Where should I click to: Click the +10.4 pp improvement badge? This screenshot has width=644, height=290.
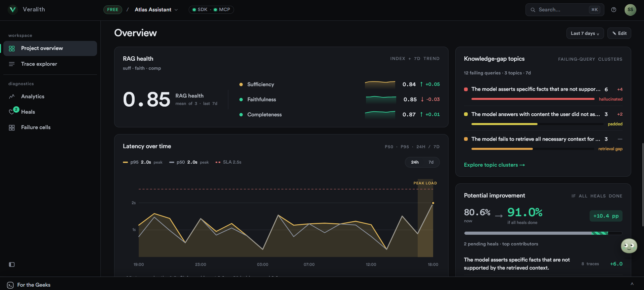[x=606, y=216]
